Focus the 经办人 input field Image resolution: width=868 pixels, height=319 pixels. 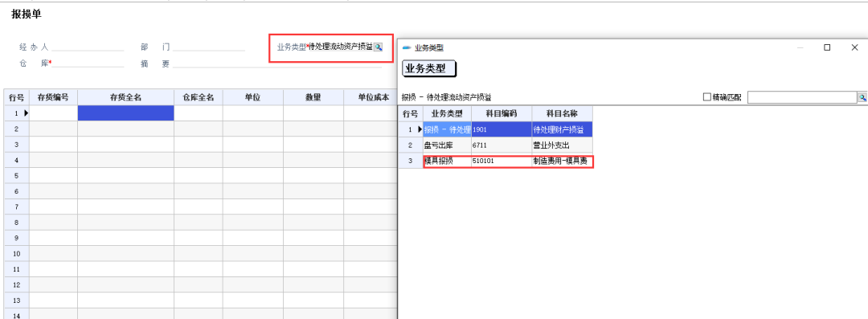click(88, 47)
